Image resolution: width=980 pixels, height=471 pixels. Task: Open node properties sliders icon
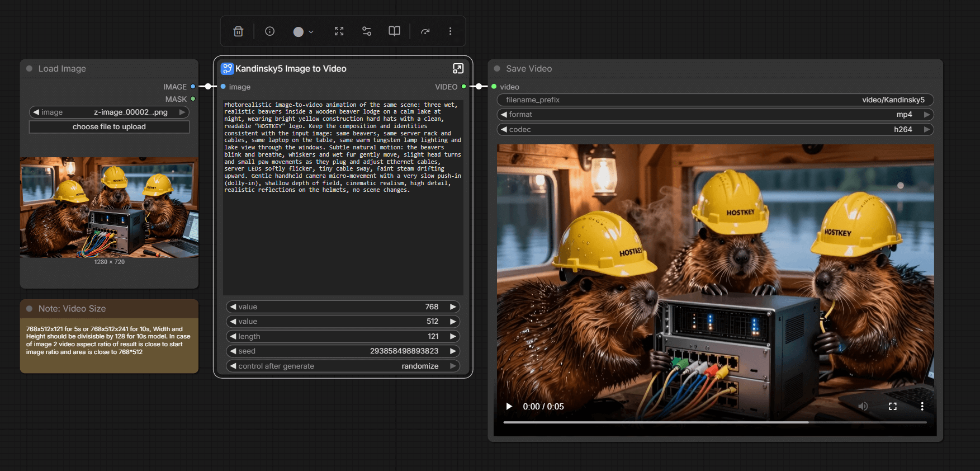367,31
